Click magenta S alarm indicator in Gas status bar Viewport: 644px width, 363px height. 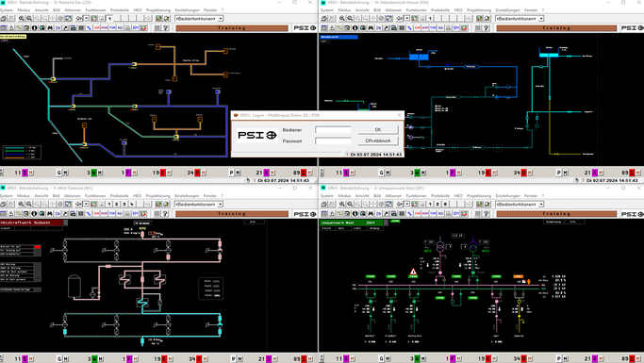point(25,173)
